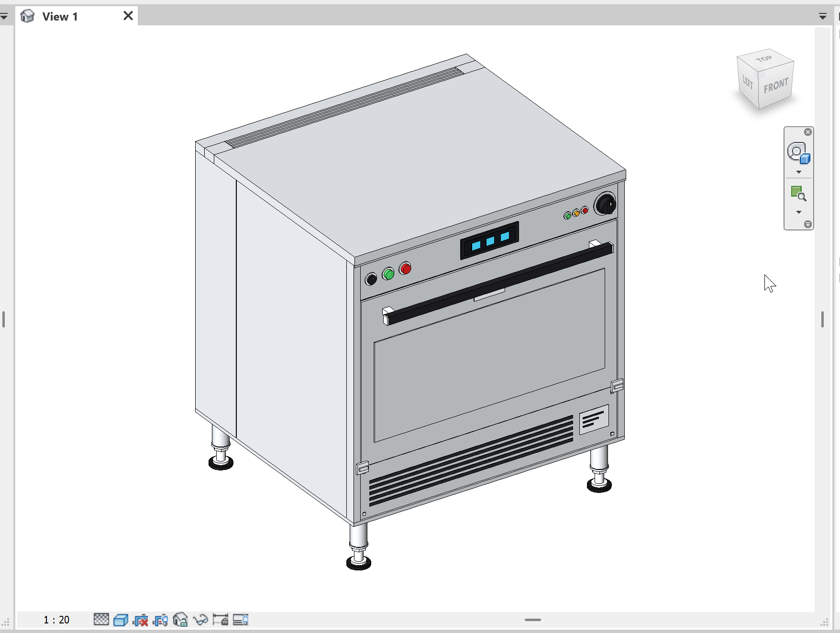Activate the Zoom Region tool

tap(798, 194)
